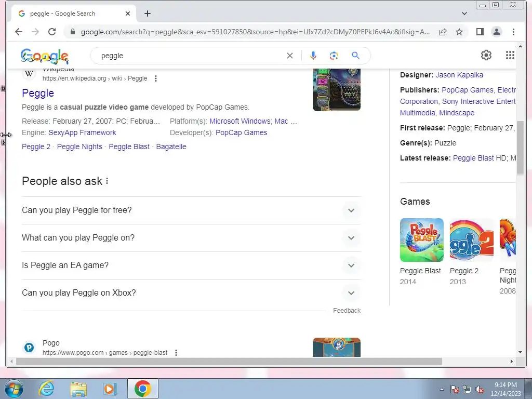
Task: Close the peggle Google Search tab
Action: [128, 14]
